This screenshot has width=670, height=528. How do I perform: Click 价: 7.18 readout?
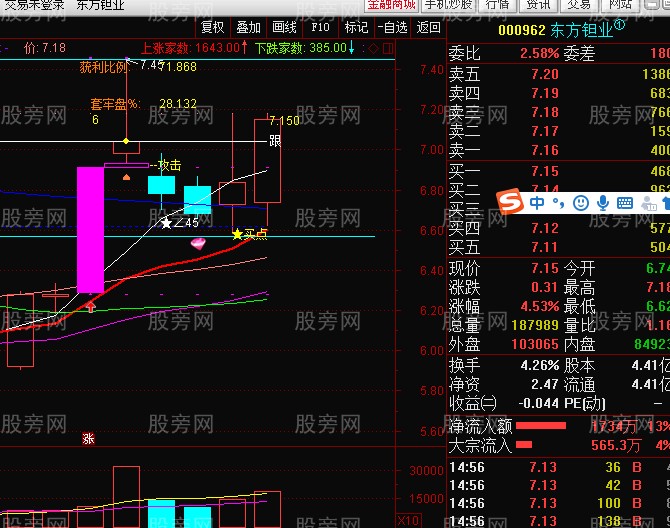pyautogui.click(x=45, y=48)
